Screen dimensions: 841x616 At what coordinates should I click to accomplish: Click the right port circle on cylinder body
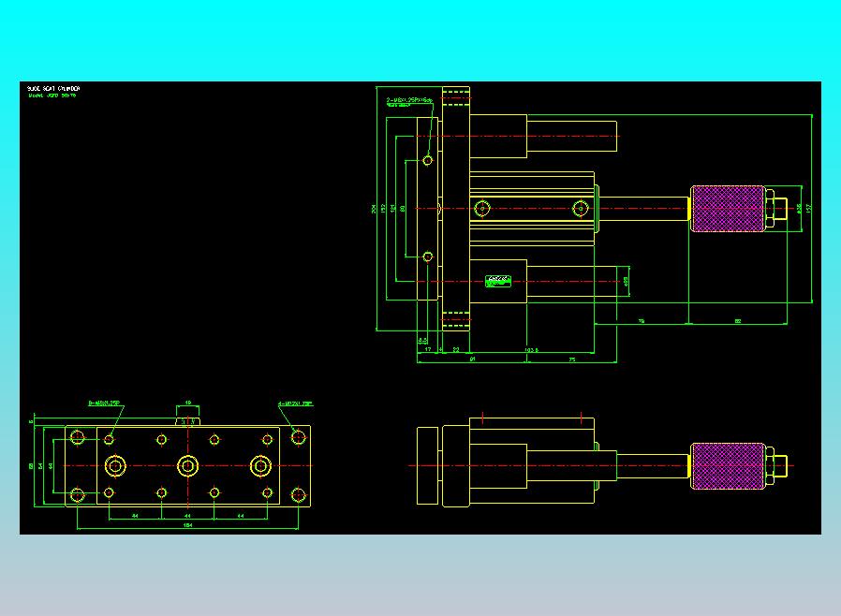[581, 209]
